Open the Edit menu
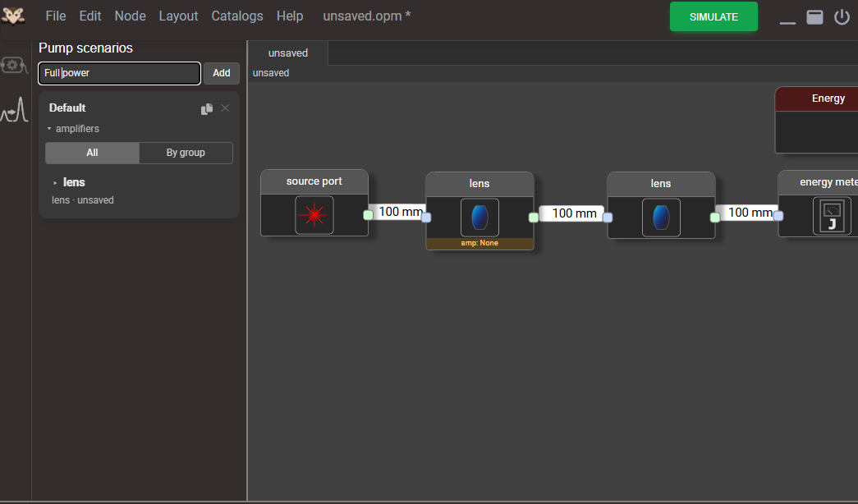Viewport: 858px width, 504px height. tap(90, 16)
